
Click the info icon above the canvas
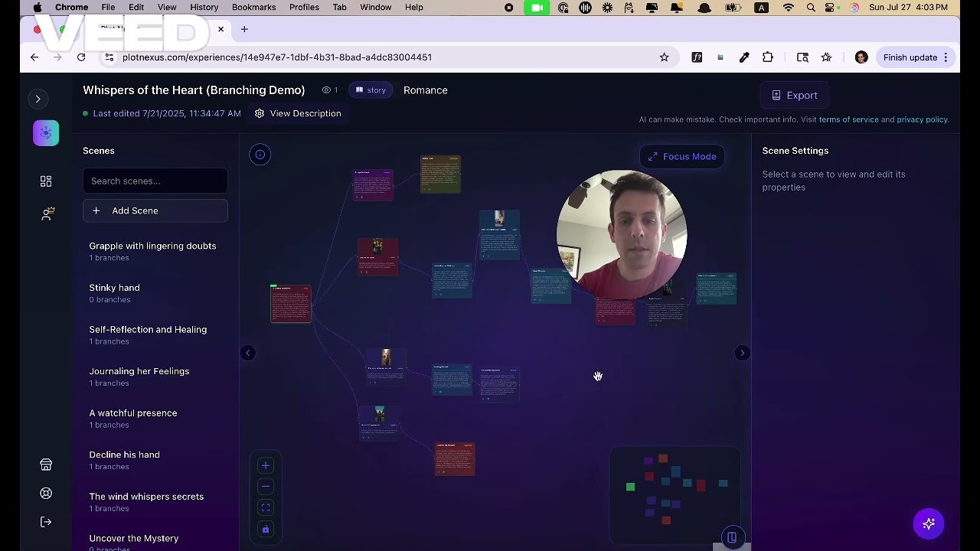[260, 154]
